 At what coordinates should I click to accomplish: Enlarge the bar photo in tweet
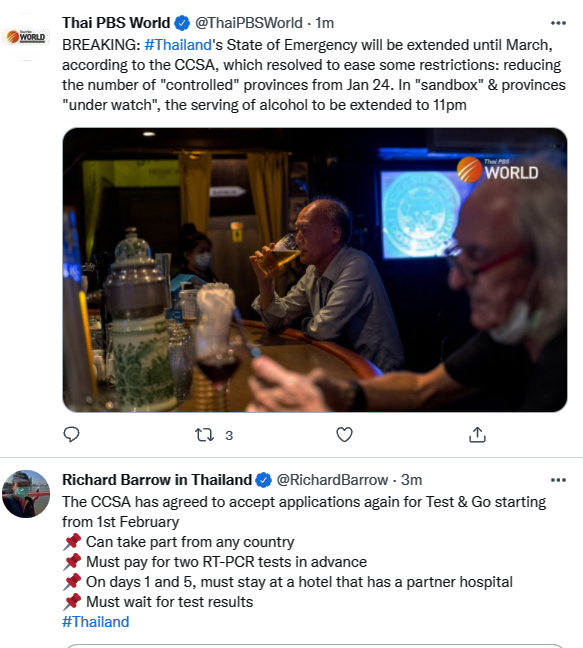315,270
